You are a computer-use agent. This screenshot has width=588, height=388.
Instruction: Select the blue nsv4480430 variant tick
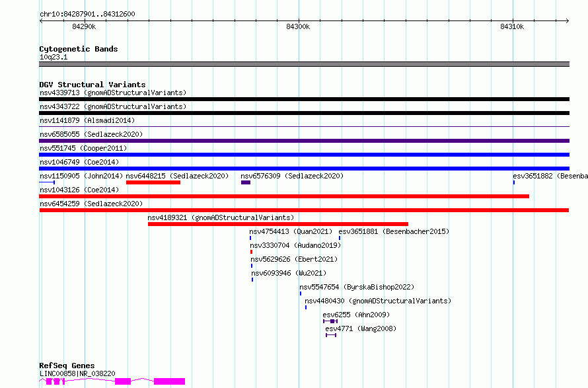pyautogui.click(x=306, y=307)
